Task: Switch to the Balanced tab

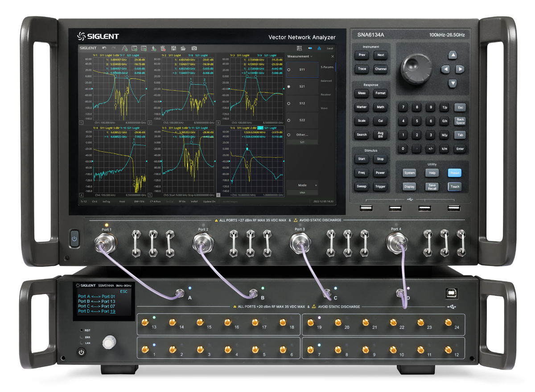Action: [x=326, y=81]
